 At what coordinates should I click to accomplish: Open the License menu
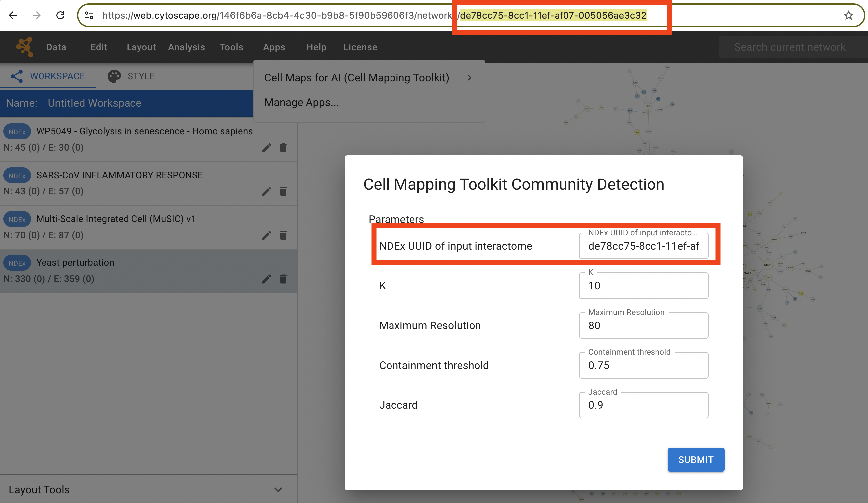click(360, 47)
